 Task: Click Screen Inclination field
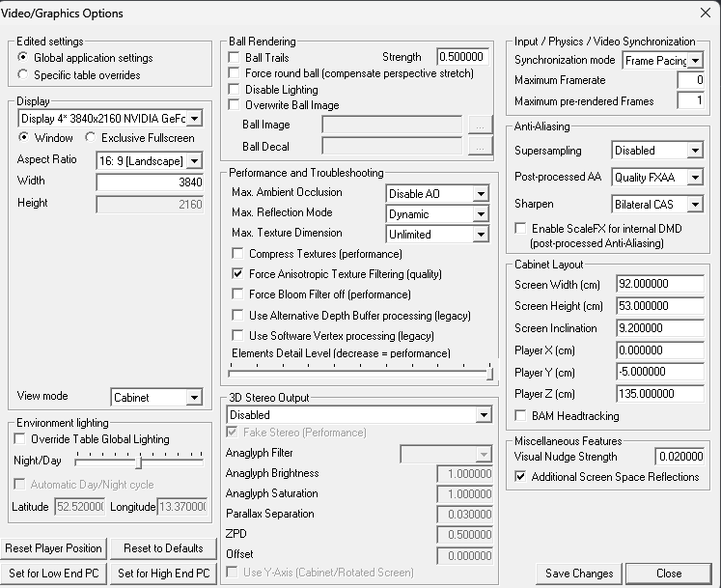tap(660, 327)
